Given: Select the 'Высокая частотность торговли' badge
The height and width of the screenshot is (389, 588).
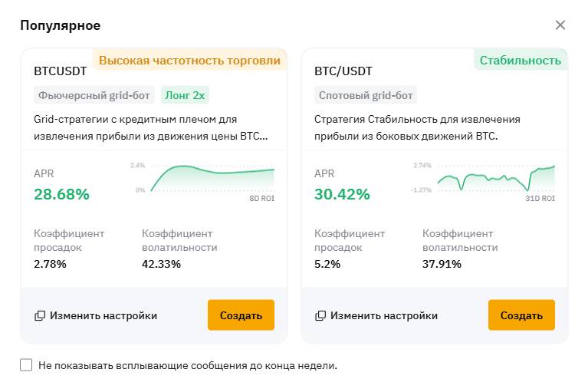Looking at the screenshot, I should click(x=189, y=61).
